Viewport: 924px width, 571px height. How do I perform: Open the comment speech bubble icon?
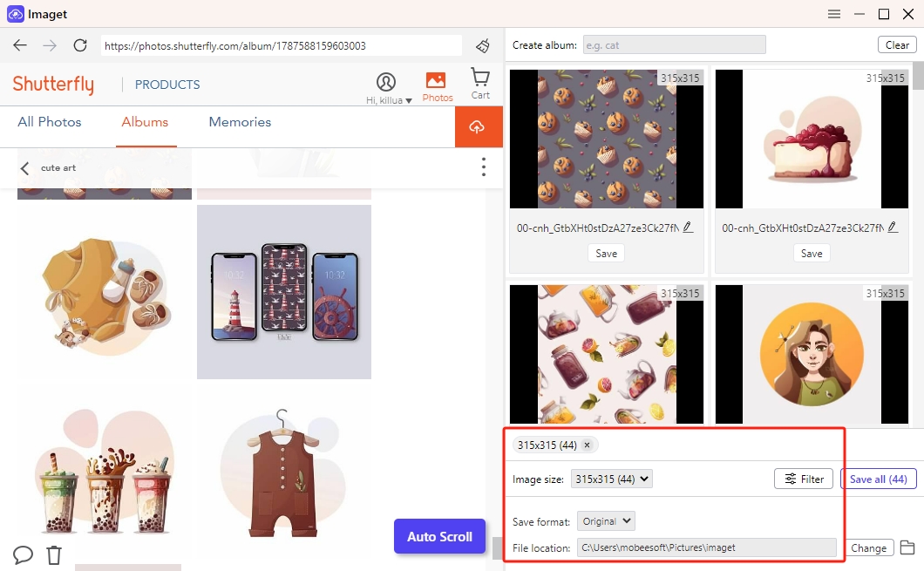pyautogui.click(x=23, y=554)
